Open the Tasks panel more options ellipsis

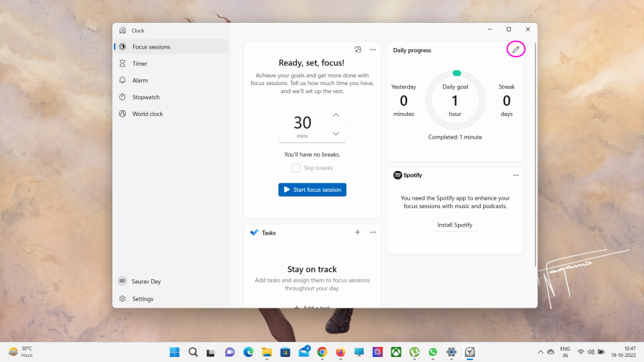pyautogui.click(x=373, y=233)
